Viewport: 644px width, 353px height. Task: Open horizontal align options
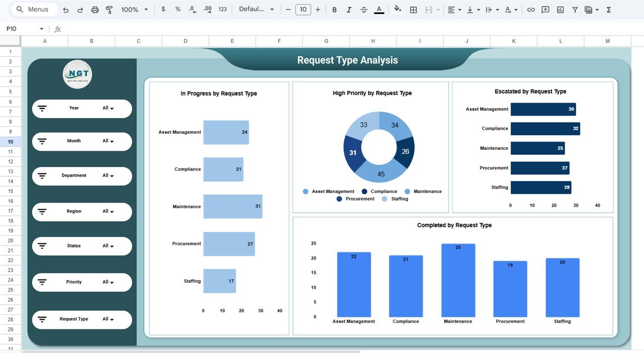click(x=455, y=10)
